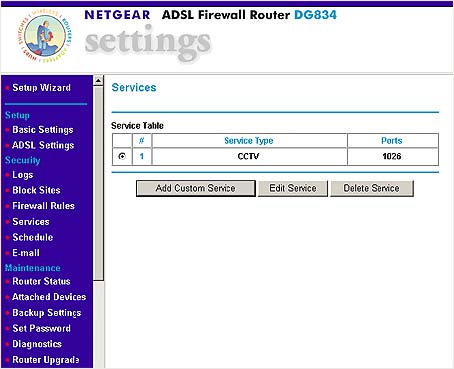
Task: Click the Delete Service button
Action: tap(372, 188)
